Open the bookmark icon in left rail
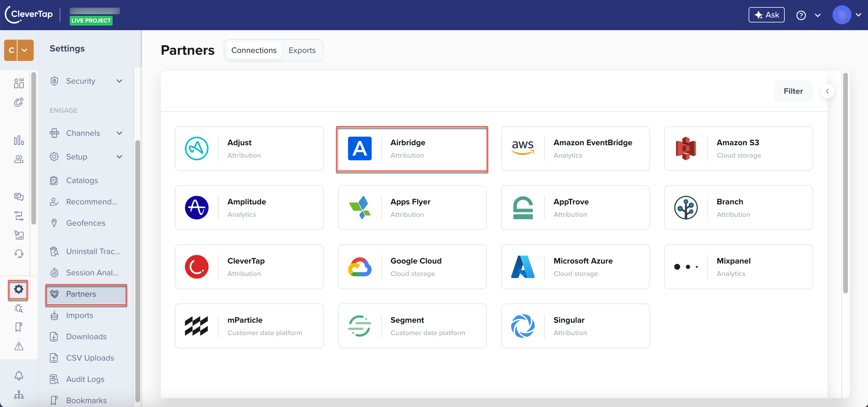 tap(19, 327)
